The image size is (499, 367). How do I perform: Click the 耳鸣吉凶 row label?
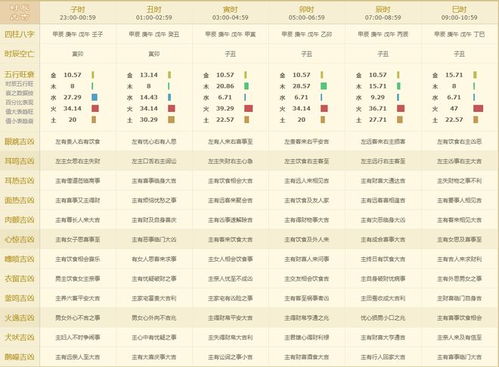pyautogui.click(x=19, y=161)
